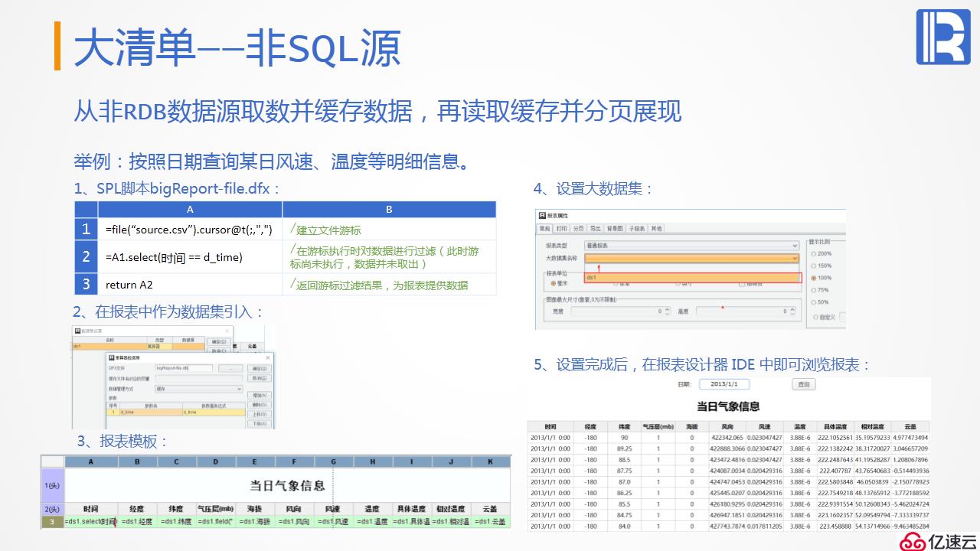Switch to the 导出 tab

[x=595, y=229]
